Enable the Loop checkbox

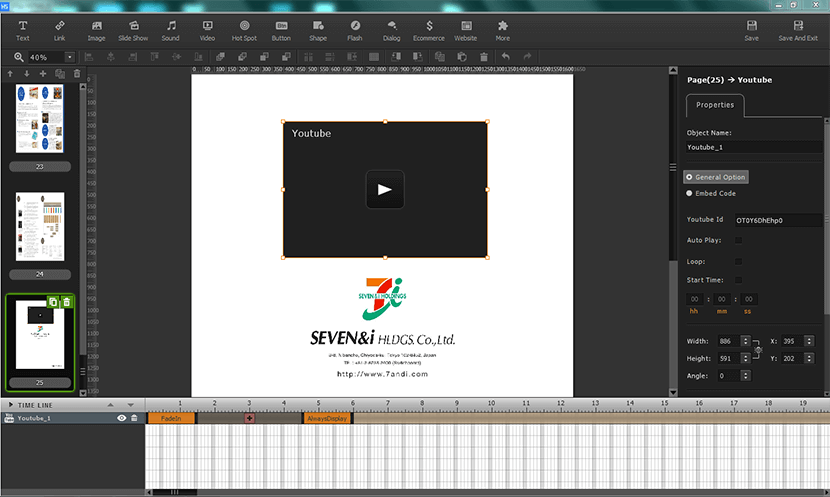[x=738, y=261]
